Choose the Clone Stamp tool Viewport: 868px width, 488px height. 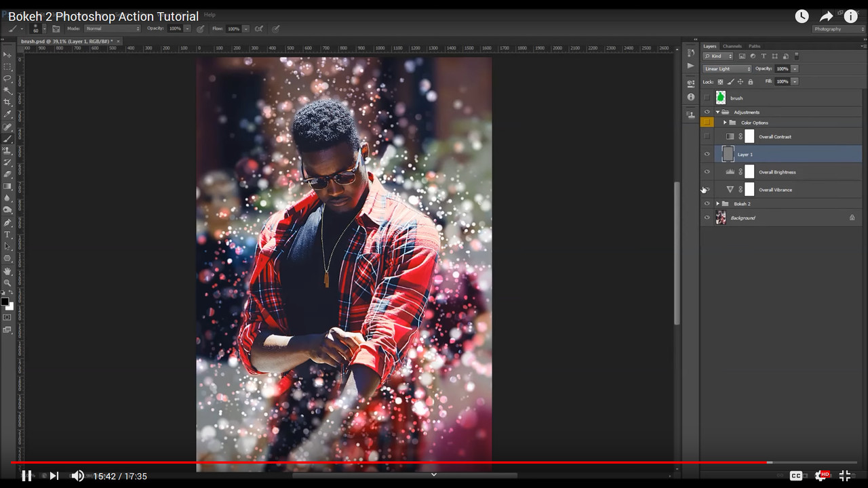7,150
